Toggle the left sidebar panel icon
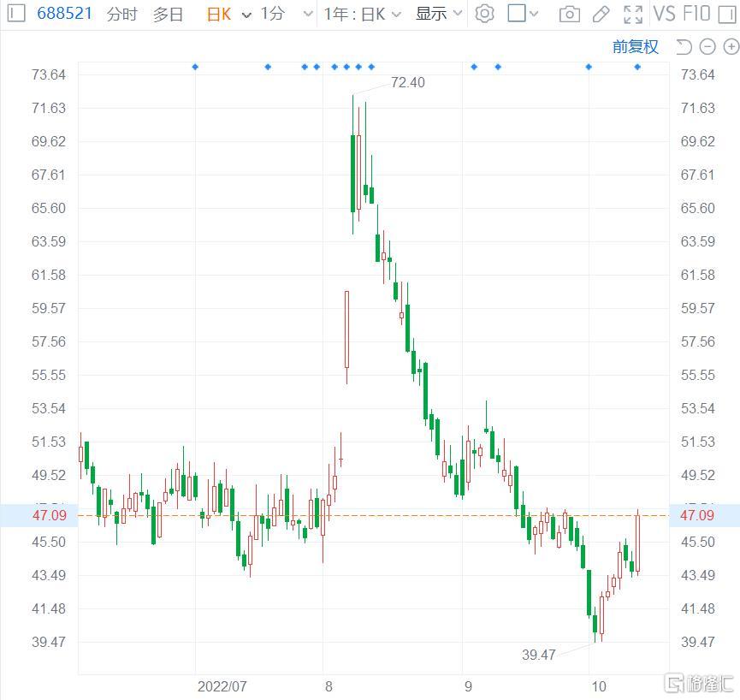Screen dimensions: 740x700 point(16,13)
